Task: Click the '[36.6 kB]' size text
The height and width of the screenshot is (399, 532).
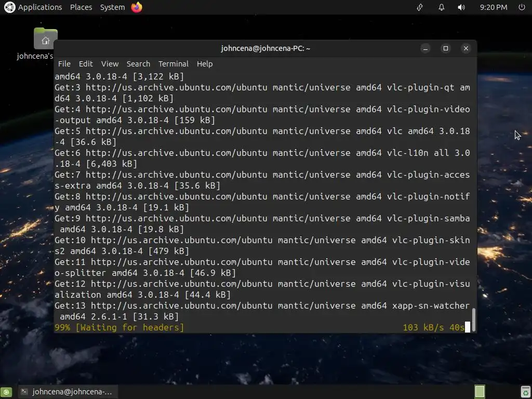Action: [x=94, y=142]
